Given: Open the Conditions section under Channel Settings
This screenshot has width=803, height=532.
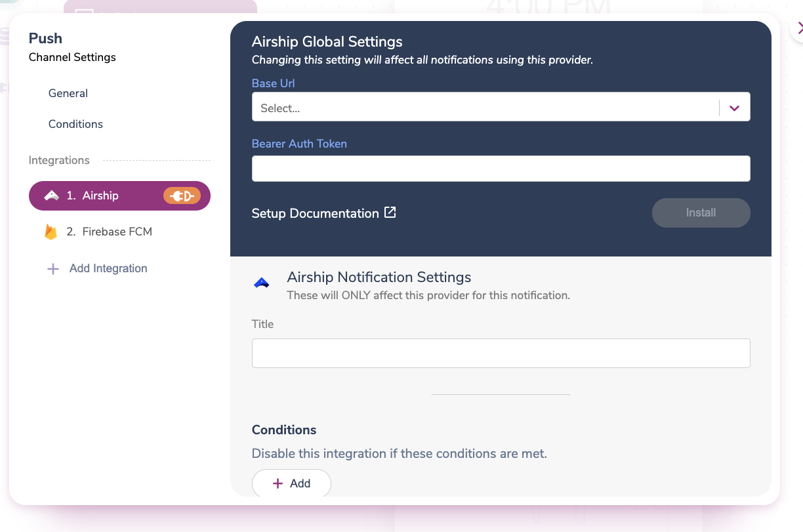Looking at the screenshot, I should coord(75,124).
